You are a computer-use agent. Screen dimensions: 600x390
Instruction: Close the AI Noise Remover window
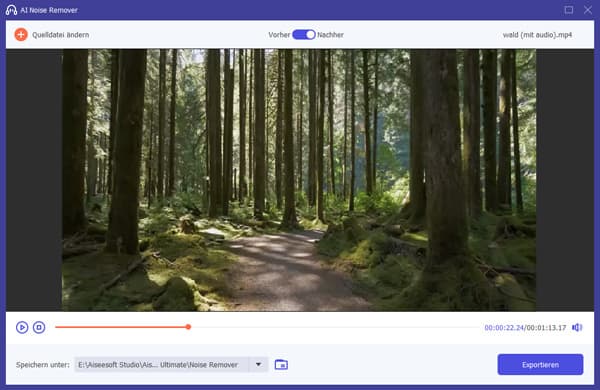(x=588, y=10)
